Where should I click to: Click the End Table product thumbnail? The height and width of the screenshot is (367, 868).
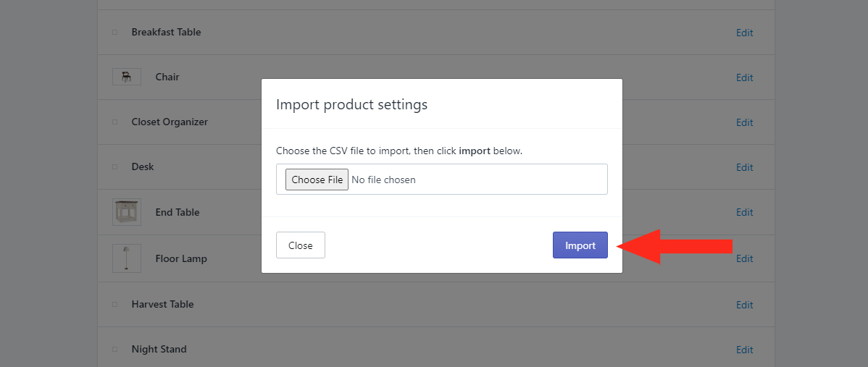[127, 212]
